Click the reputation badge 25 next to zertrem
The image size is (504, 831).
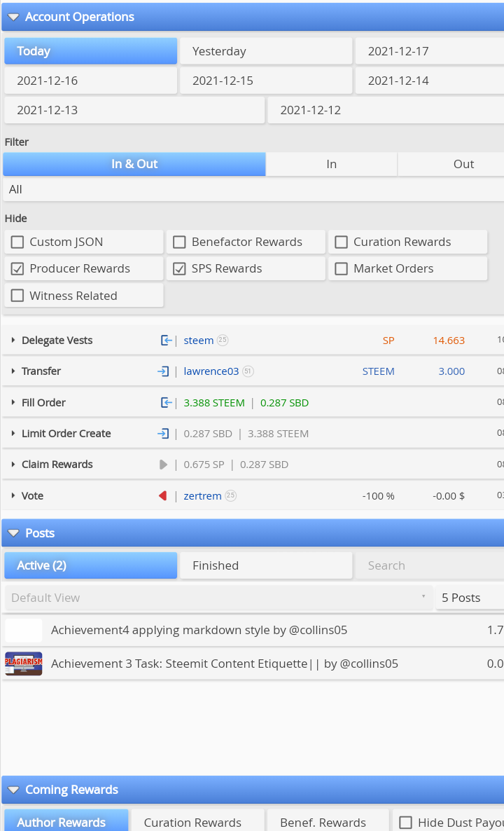230,495
